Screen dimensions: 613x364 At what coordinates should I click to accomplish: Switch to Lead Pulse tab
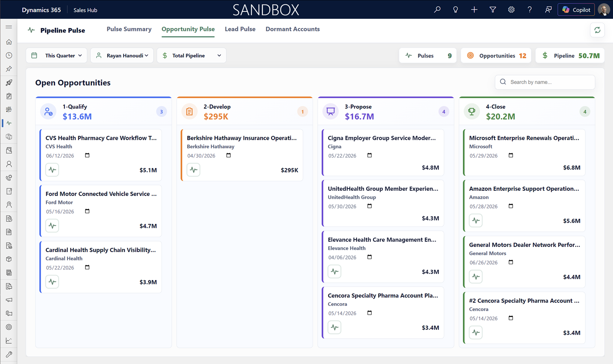pos(240,29)
